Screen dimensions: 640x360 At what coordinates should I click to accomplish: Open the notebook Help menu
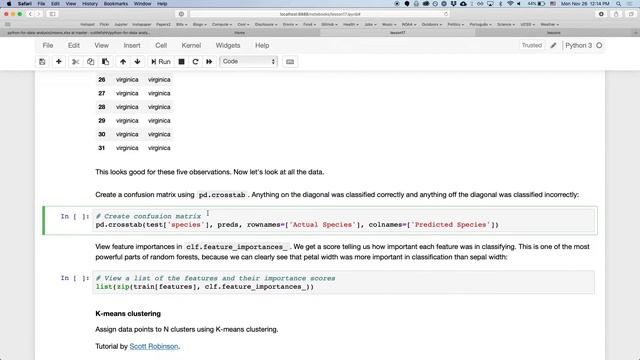pyautogui.click(x=262, y=45)
